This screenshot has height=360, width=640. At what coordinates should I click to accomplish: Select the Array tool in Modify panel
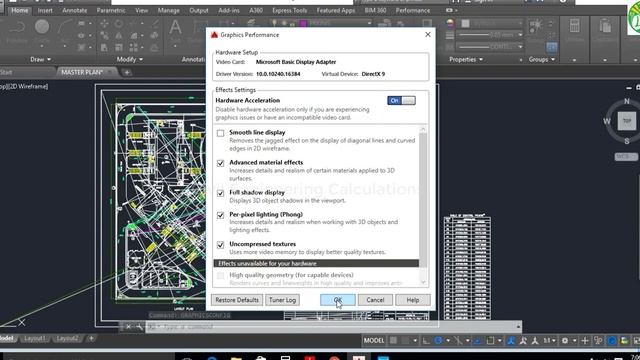point(133,48)
